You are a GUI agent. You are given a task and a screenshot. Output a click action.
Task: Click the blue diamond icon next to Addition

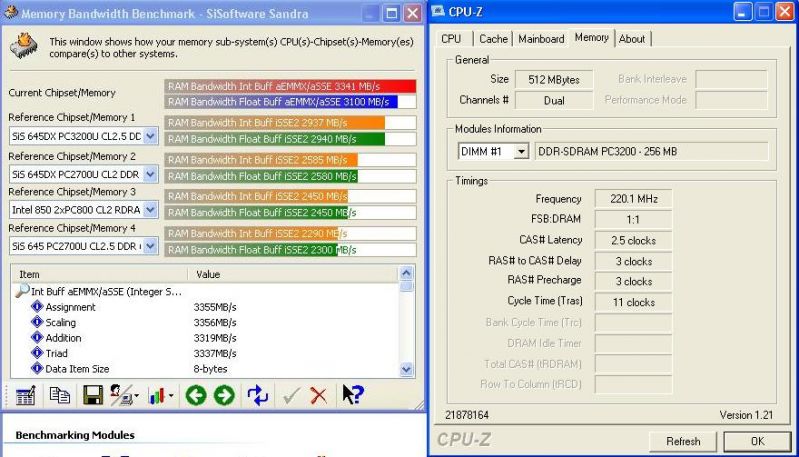(37, 337)
